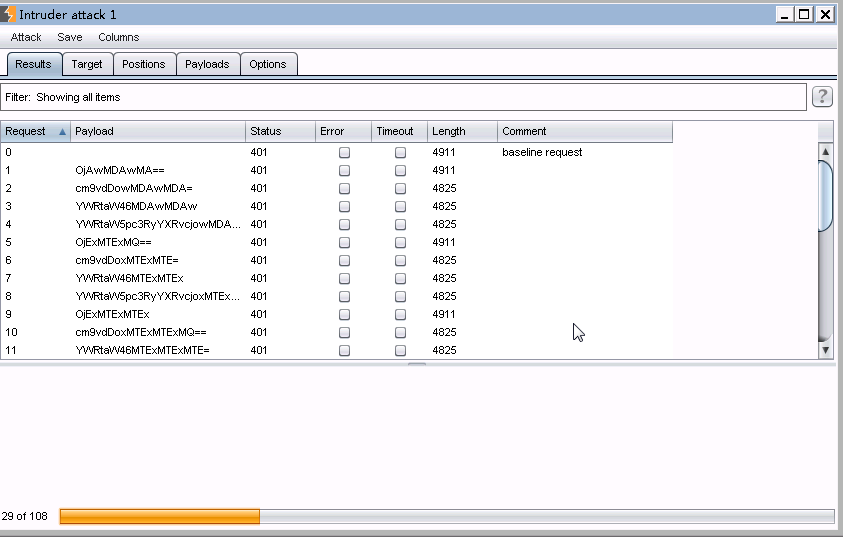
Task: Select payload OjExMTExMTEx row
Action: pyautogui.click(x=337, y=314)
